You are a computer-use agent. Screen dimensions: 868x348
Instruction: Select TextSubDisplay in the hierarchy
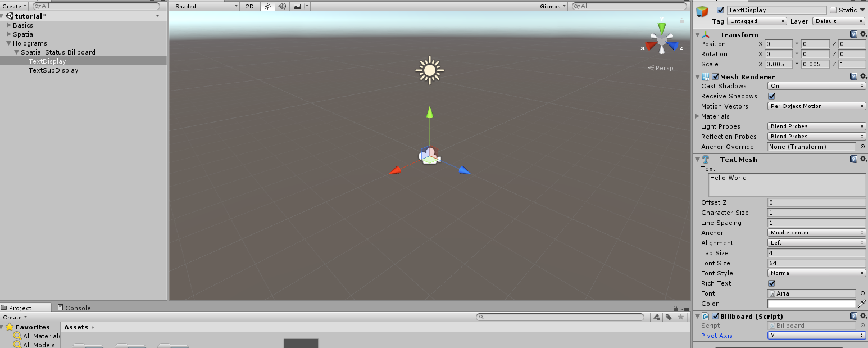click(53, 70)
